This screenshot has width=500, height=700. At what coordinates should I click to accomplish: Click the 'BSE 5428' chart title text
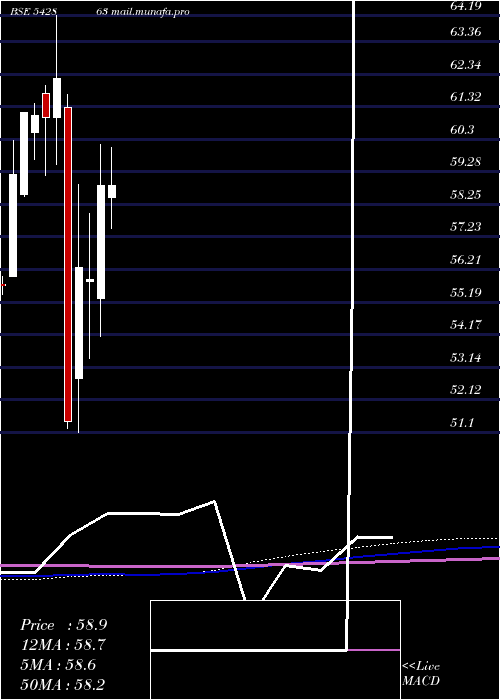coord(33,11)
